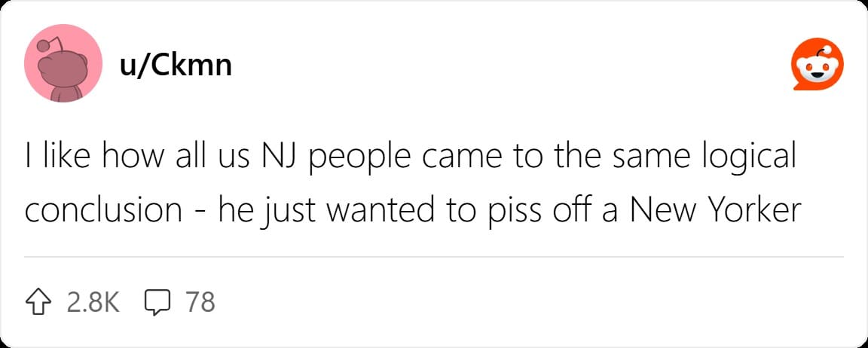Click the white Snoo face inside Reddit logo
The image size is (868, 348).
tap(818, 69)
